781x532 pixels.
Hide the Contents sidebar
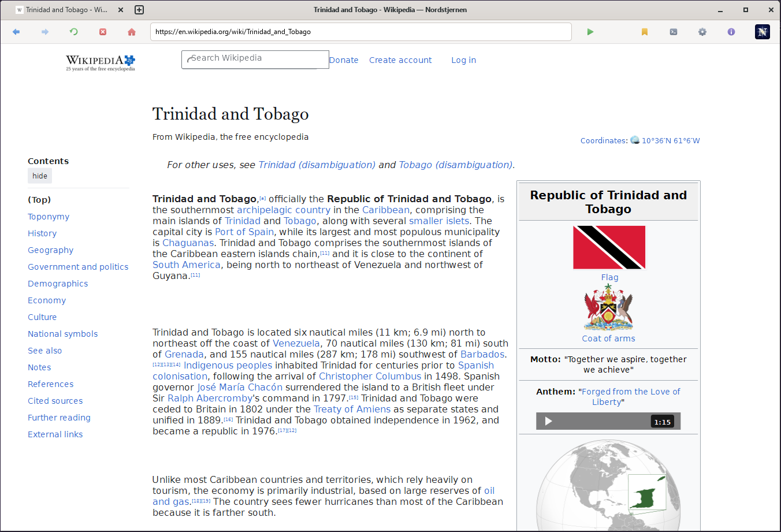(40, 176)
